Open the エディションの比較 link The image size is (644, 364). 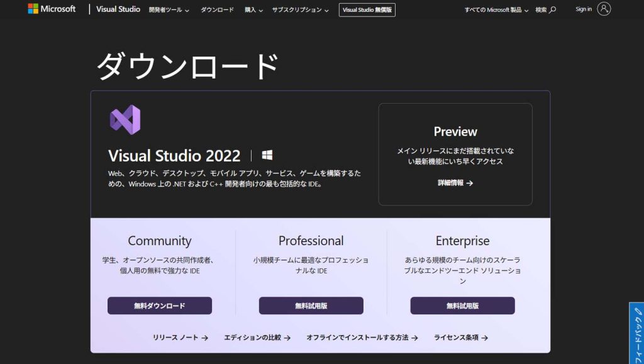click(257, 338)
